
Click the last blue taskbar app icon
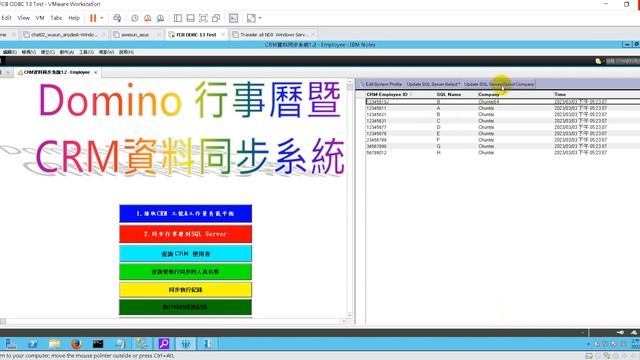tap(207, 344)
